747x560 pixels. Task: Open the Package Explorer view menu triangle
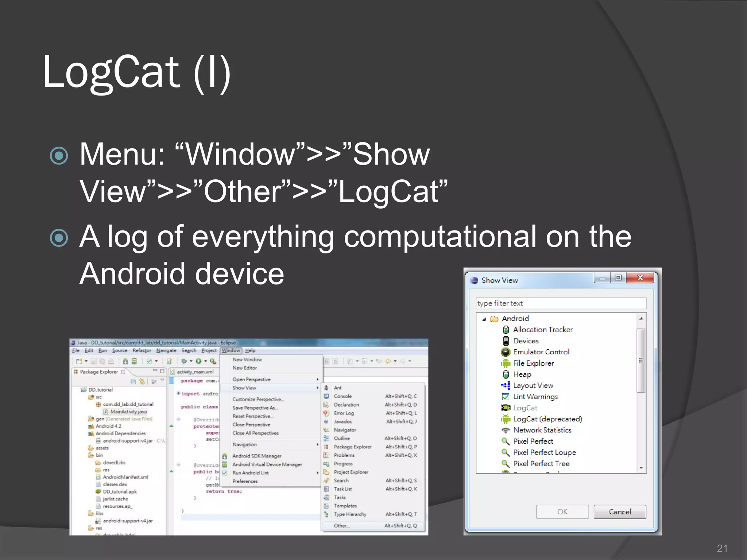162,381
